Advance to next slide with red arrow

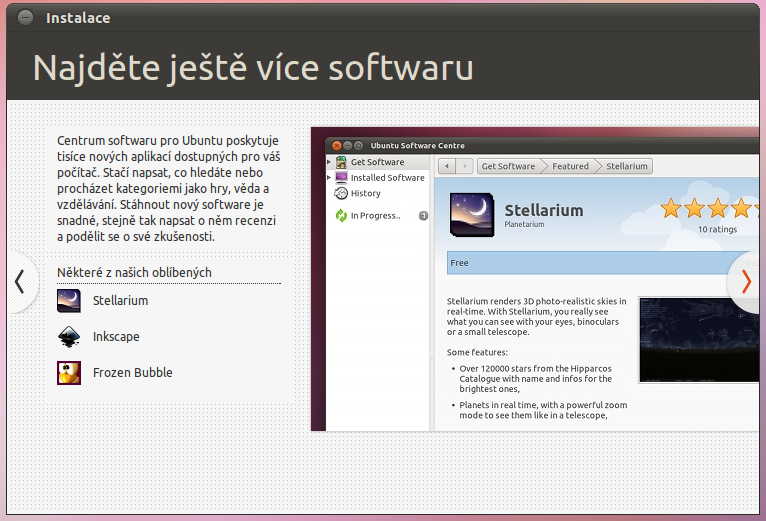coord(745,282)
